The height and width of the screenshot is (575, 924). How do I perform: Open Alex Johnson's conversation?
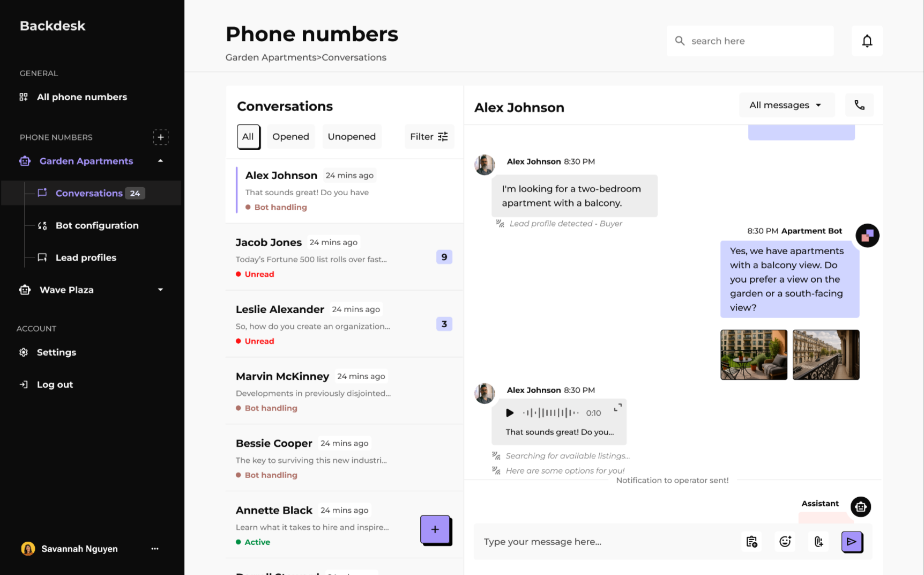pos(345,191)
